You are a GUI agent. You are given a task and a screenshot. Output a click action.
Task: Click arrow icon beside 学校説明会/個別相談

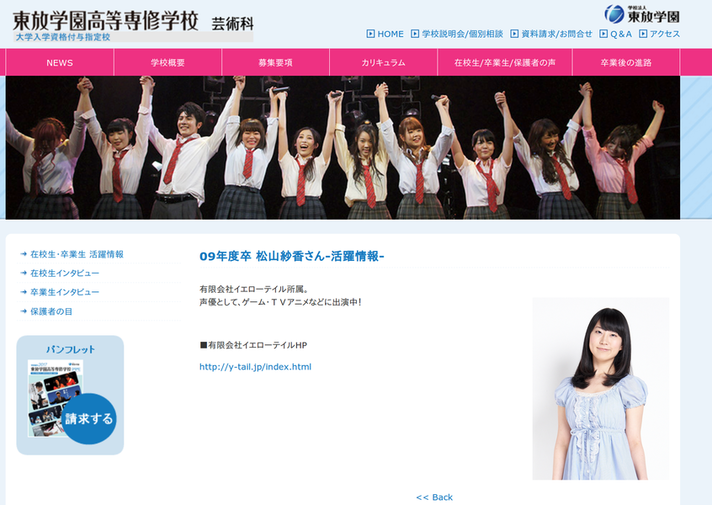(415, 34)
